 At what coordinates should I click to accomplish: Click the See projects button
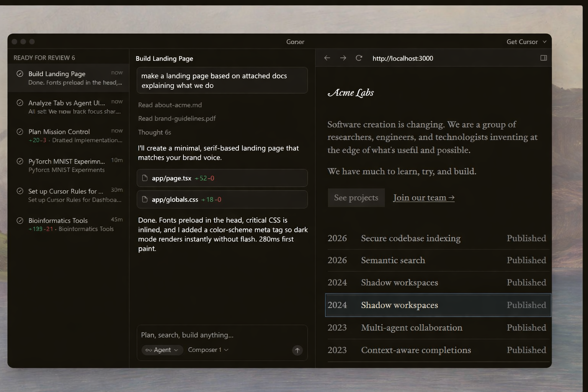click(x=356, y=198)
